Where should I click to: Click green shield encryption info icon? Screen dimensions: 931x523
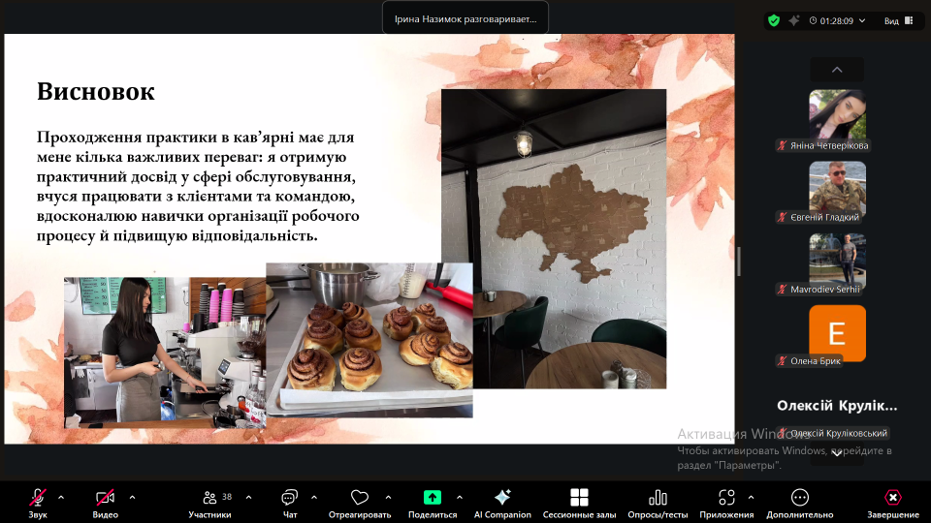point(774,21)
